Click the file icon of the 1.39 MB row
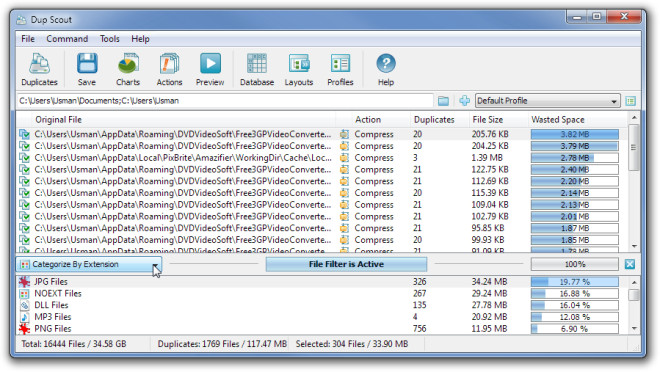The height and width of the screenshot is (372, 660). tap(24, 158)
